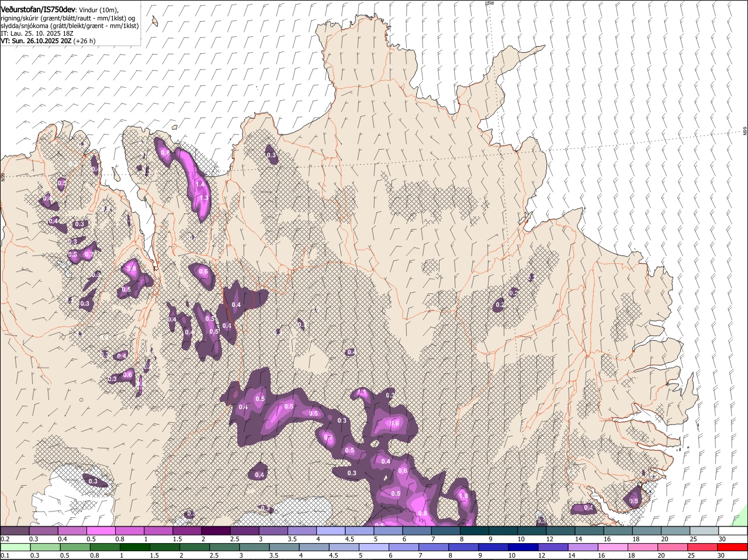The image size is (748, 560).
Task: Pick the bright pink 0.5–0.8 swatch, upper scale
Action: [101, 530]
